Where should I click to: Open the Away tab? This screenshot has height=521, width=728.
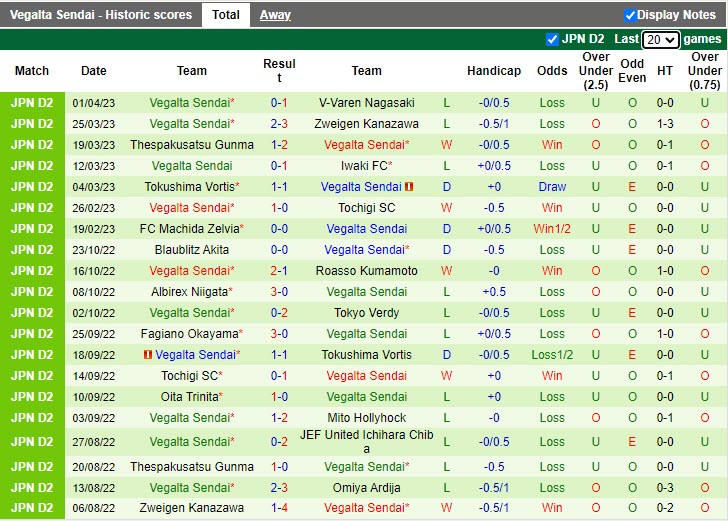tap(275, 15)
